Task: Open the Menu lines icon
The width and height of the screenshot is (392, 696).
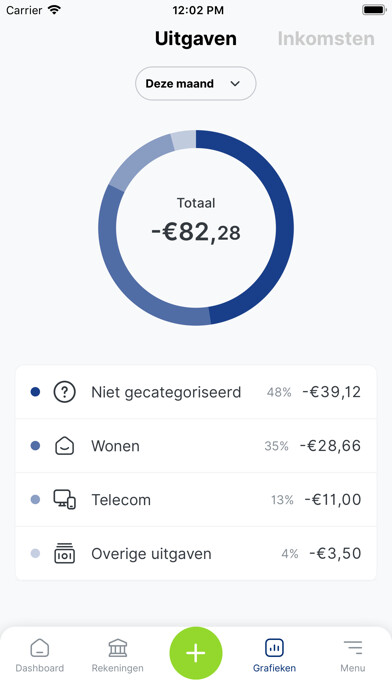Action: point(353,648)
